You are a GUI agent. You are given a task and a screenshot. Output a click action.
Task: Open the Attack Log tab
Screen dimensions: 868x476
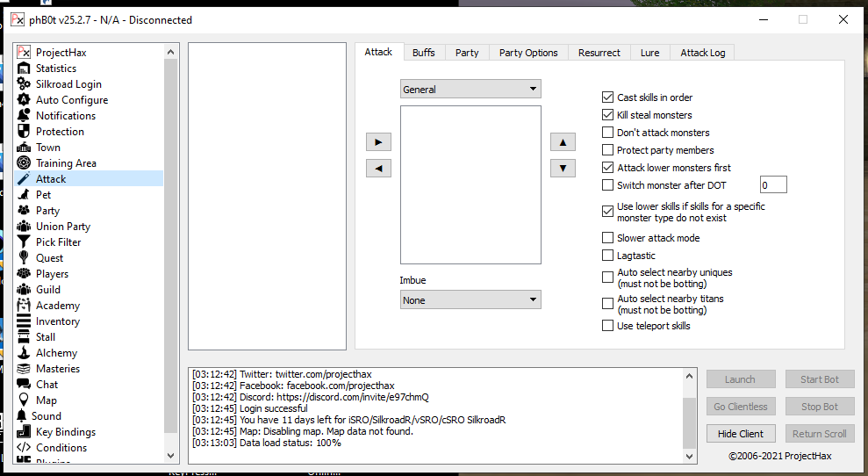coord(702,53)
